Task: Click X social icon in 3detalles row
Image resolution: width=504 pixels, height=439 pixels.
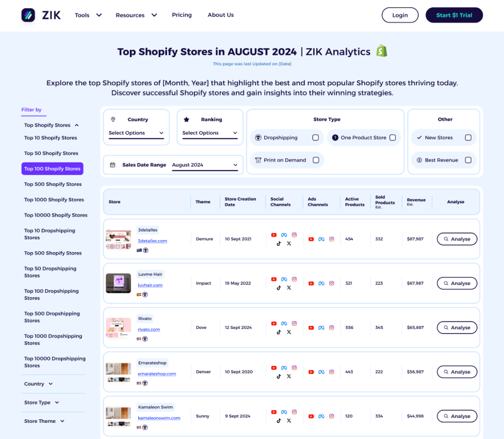Action: [x=289, y=243]
